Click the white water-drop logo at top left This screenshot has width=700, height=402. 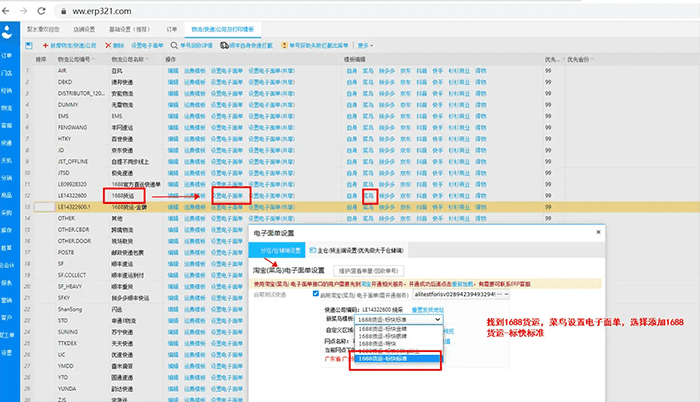pyautogui.click(x=7, y=32)
